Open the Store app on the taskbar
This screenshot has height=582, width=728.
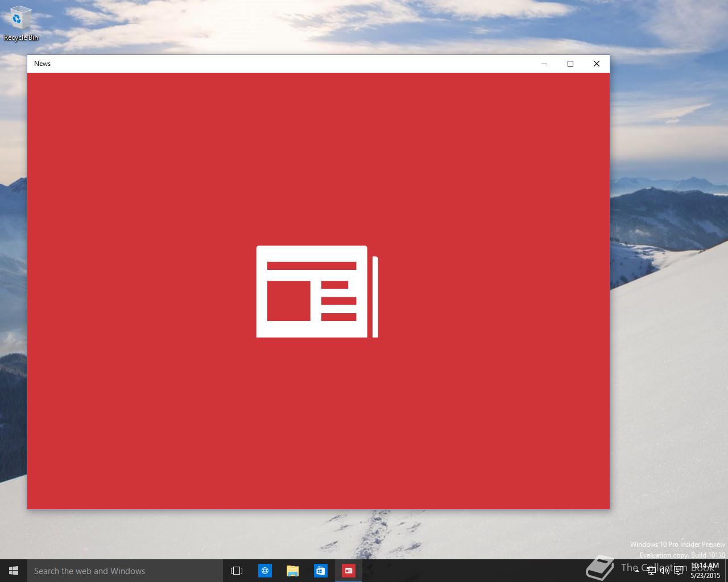(321, 571)
